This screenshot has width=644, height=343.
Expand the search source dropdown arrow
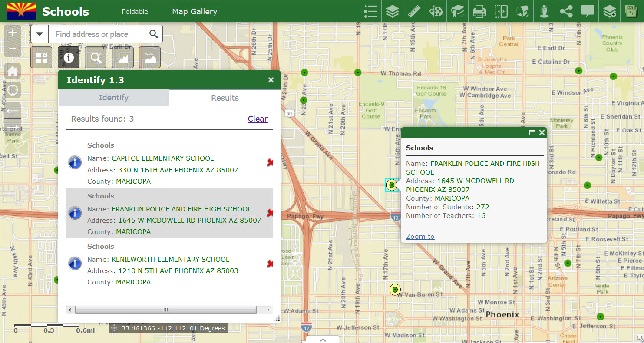pos(40,34)
